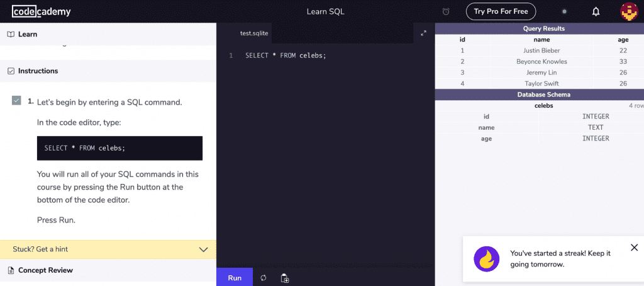Screen dimensions: 644x286
Task: Click the streak flame icon
Action: (x=486, y=260)
